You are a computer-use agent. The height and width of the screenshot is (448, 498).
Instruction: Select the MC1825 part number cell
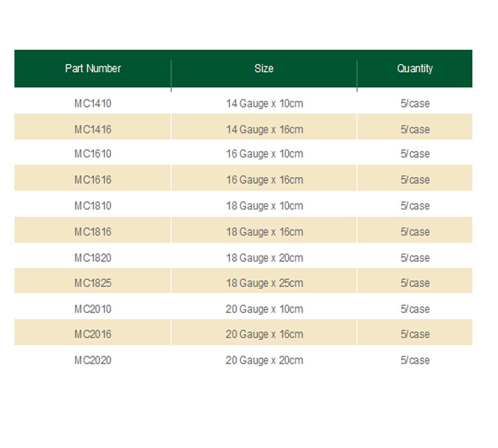click(93, 283)
